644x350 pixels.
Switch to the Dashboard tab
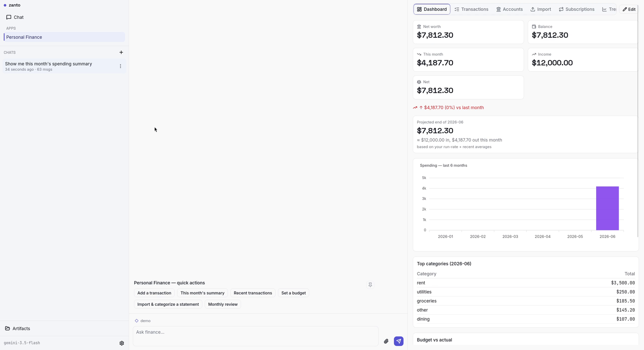(x=431, y=9)
